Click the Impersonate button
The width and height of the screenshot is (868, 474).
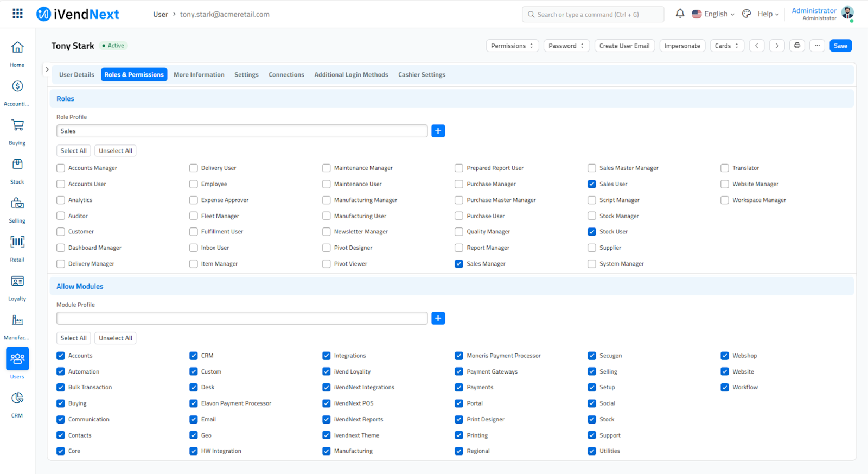click(682, 46)
